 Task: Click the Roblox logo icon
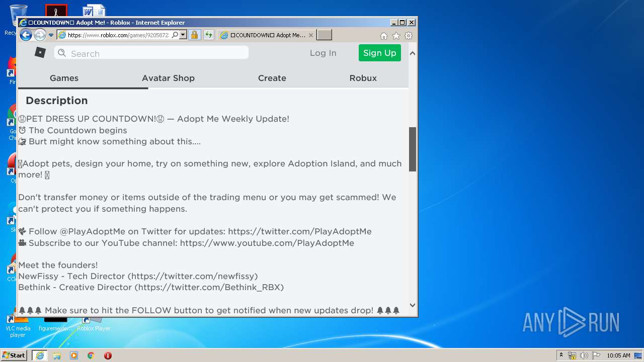[x=40, y=52]
